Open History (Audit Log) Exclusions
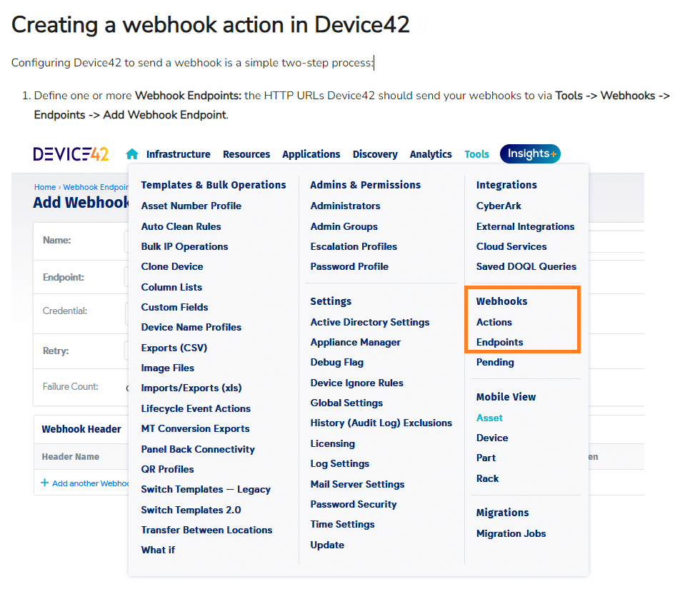The width and height of the screenshot is (700, 594). click(x=381, y=423)
